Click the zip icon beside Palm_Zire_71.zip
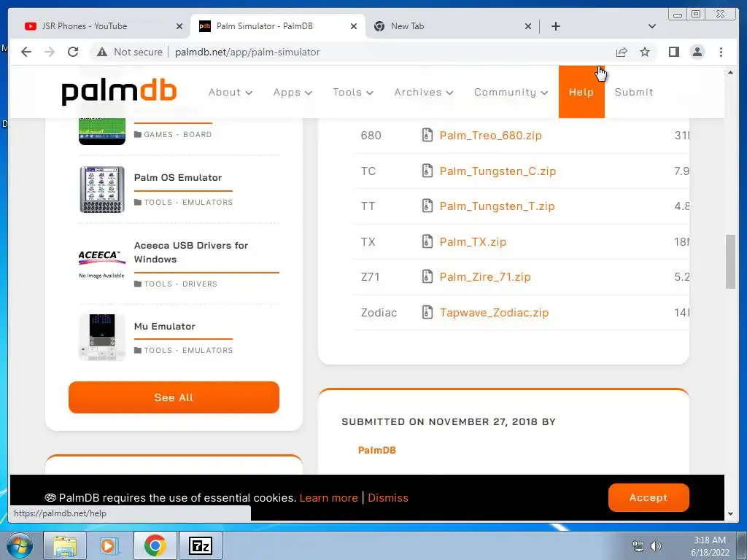This screenshot has height=560, width=747. click(x=427, y=276)
